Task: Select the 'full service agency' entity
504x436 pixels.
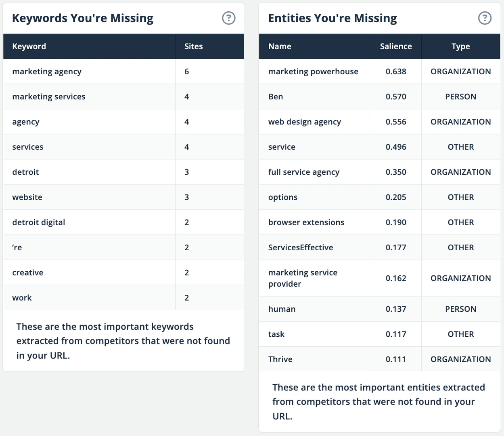Action: click(304, 172)
